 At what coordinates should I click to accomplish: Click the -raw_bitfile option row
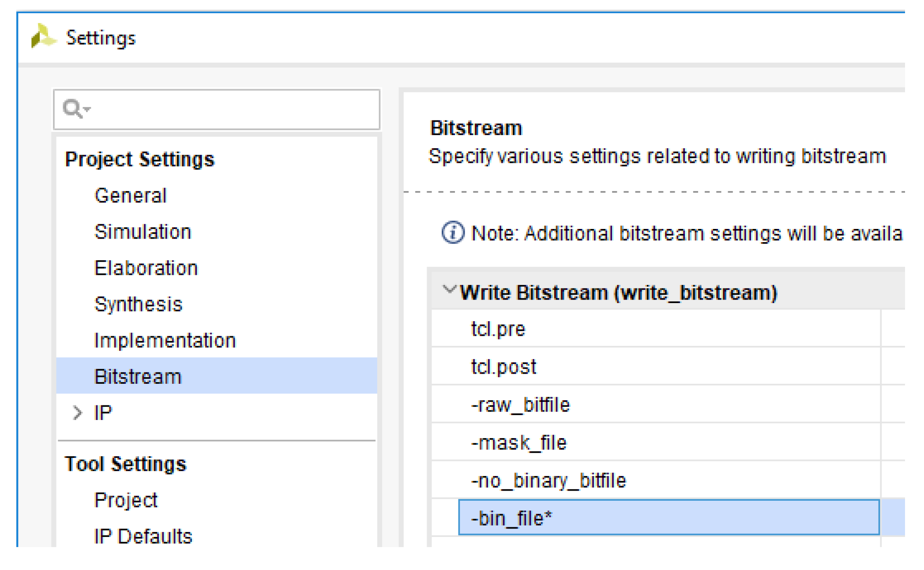click(x=520, y=405)
